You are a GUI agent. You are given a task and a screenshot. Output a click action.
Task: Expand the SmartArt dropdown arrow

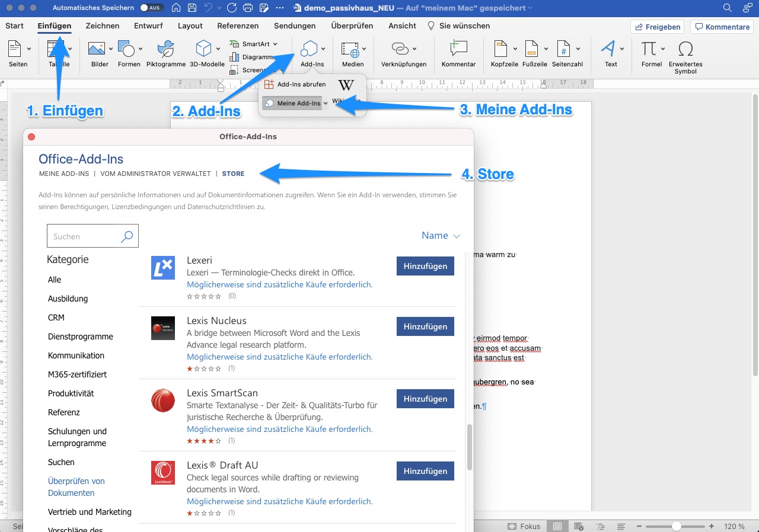pyautogui.click(x=275, y=44)
